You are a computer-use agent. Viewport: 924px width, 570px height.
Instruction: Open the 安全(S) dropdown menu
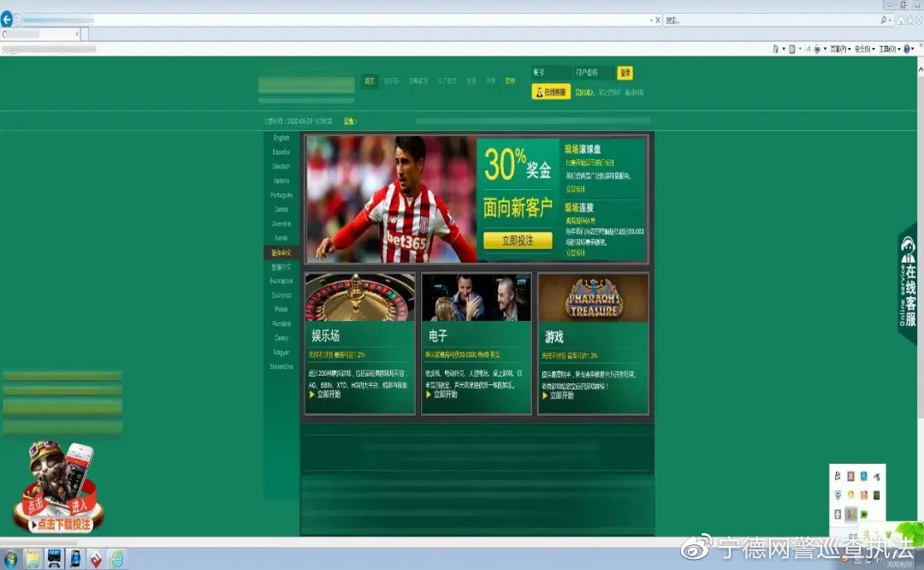coord(864,49)
